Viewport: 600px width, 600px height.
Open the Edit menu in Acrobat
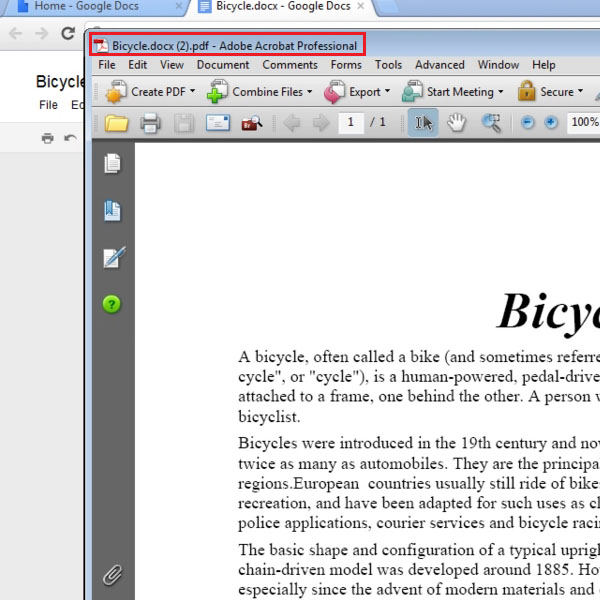click(137, 65)
